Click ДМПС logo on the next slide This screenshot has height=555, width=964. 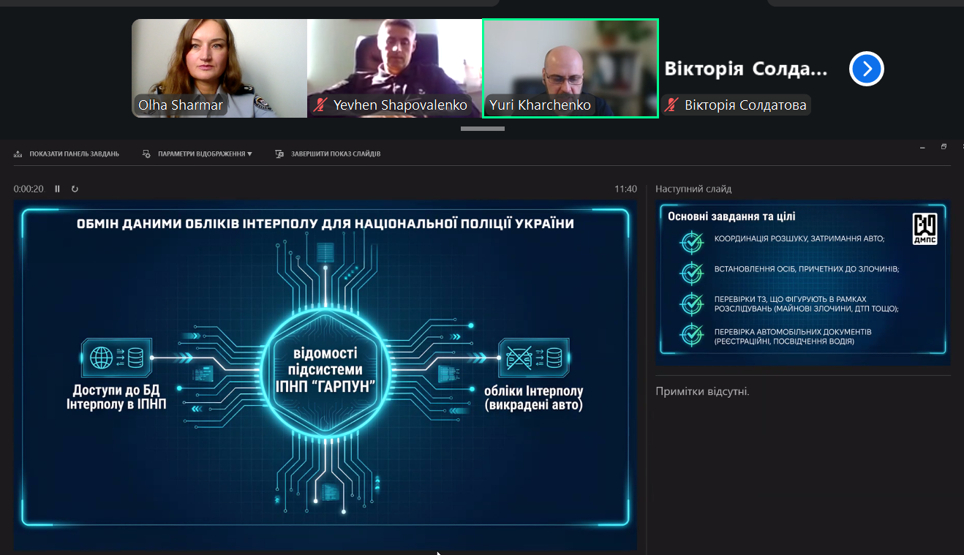point(925,229)
